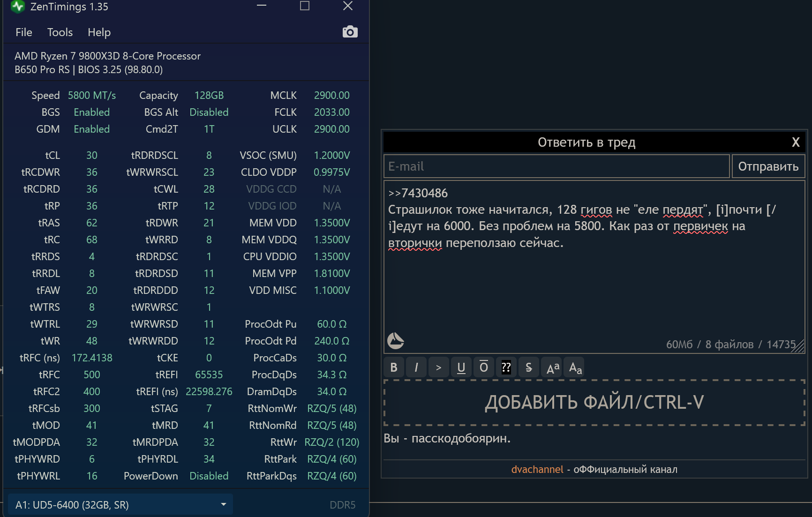Image resolution: width=812 pixels, height=517 pixels.
Task: Click the DDR5 label at the bottom
Action: (x=343, y=505)
